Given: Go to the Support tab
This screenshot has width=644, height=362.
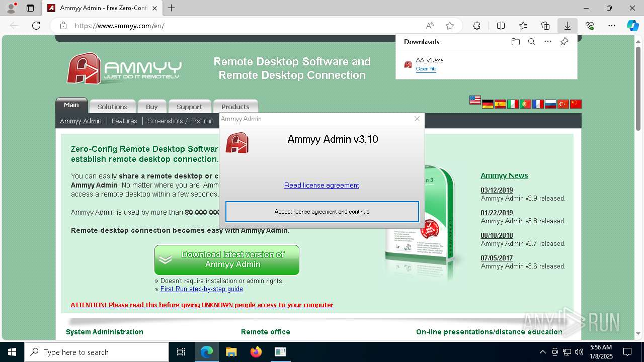Looking at the screenshot, I should (x=189, y=107).
